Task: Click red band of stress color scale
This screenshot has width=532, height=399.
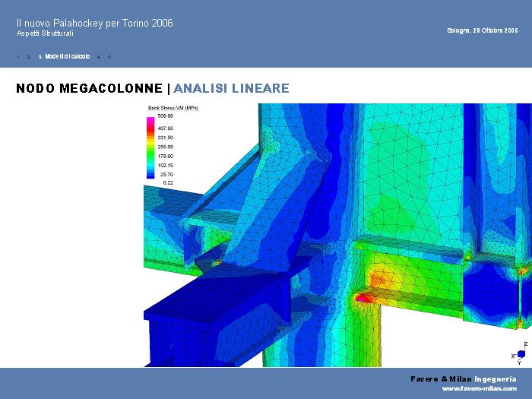Action: pos(150,130)
